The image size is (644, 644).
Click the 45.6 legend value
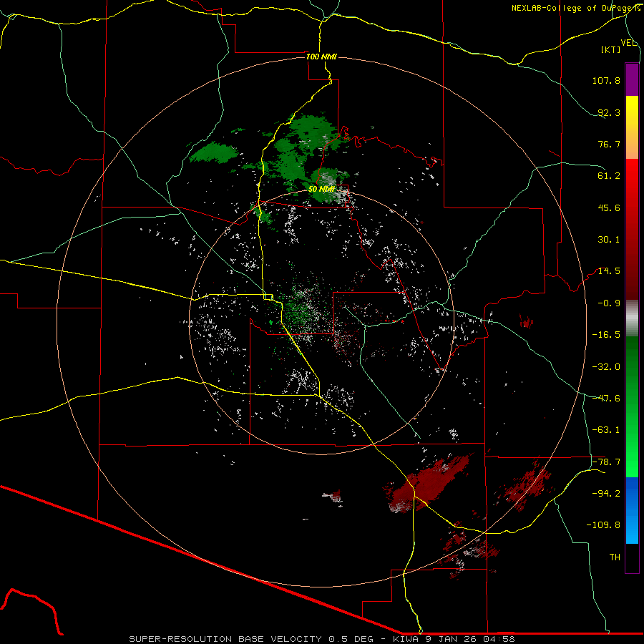(609, 208)
